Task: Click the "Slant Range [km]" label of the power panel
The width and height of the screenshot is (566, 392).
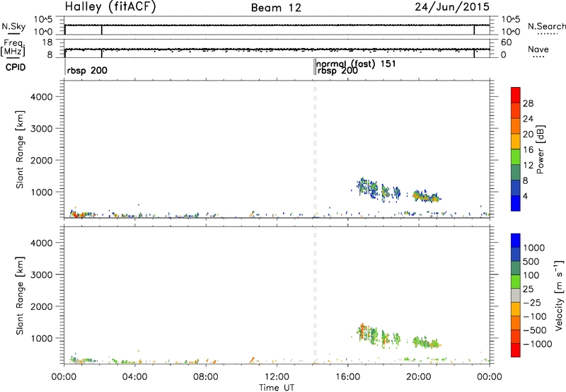Action: pos(20,149)
